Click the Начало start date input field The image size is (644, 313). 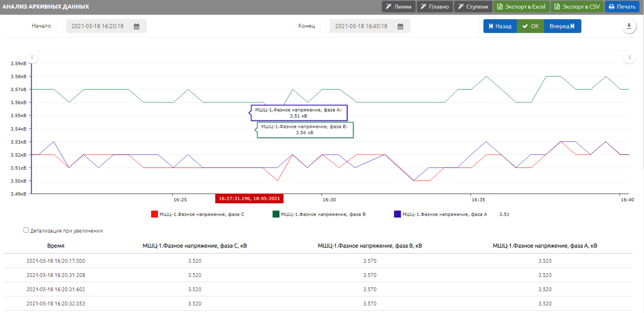[x=98, y=26]
